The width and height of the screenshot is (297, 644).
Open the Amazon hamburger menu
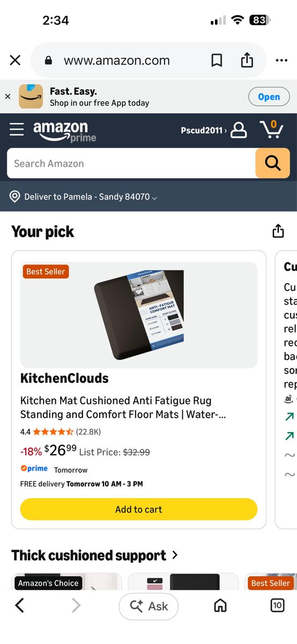point(17,129)
